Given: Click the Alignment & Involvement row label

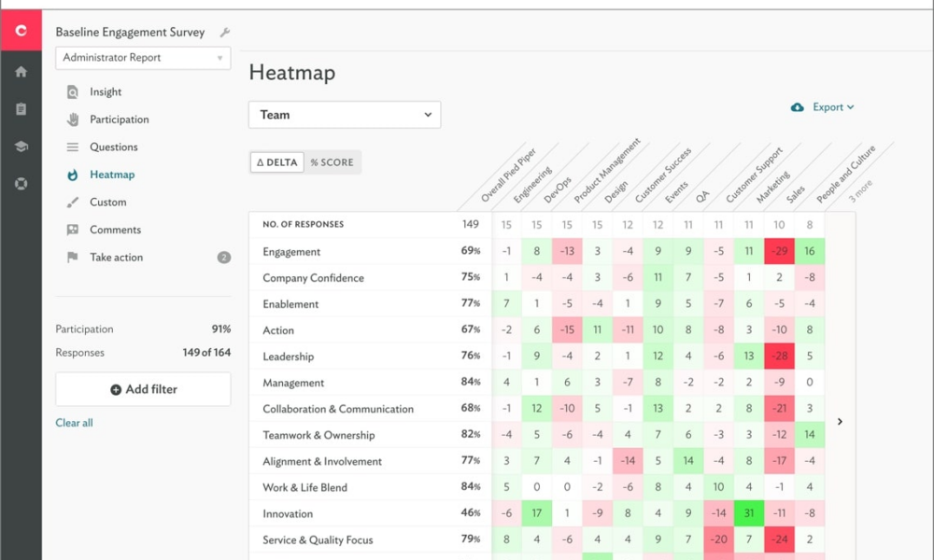Looking at the screenshot, I should 322,461.
